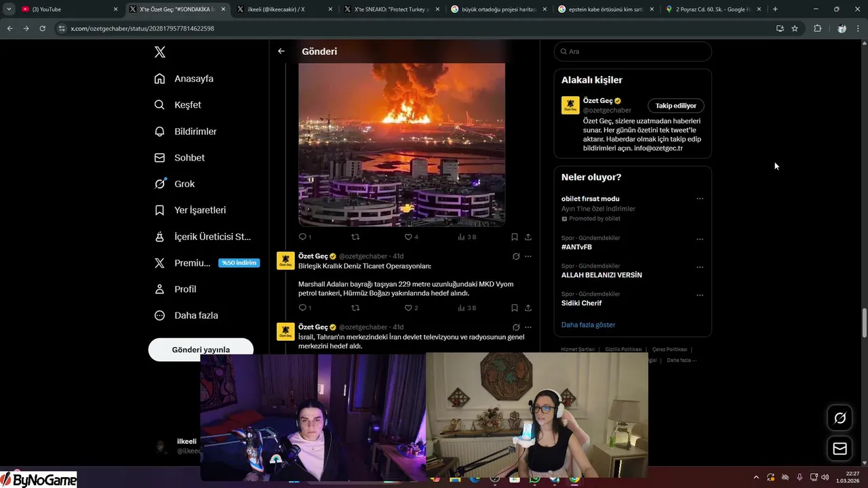Image resolution: width=868 pixels, height=488 pixels.
Task: Reply to the fire image post
Action: coord(304,237)
